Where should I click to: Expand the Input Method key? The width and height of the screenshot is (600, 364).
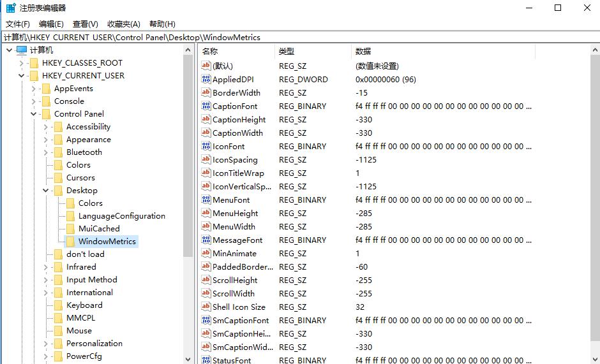tap(46, 280)
